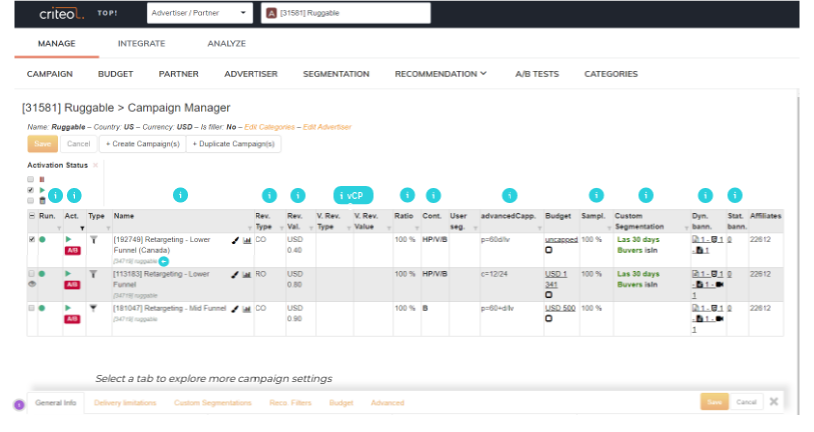Check the checkbox for campaign 113183

[x=32, y=274]
